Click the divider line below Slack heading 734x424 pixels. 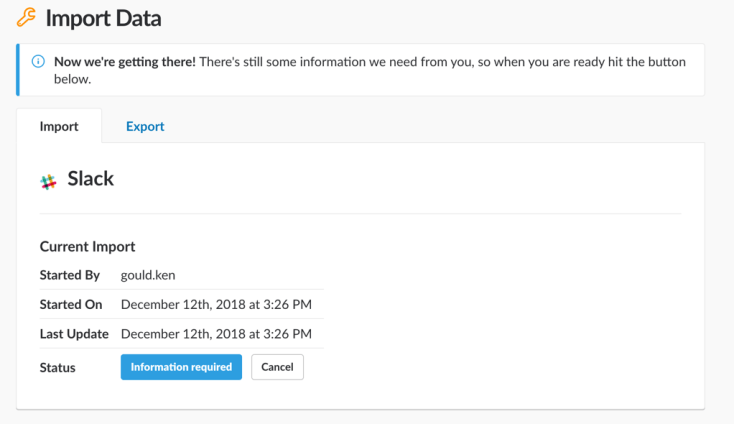pyautogui.click(x=360, y=213)
